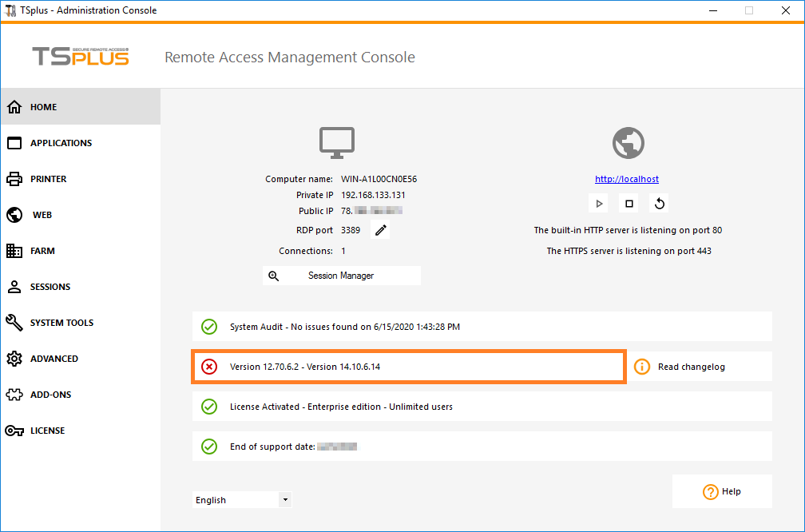Stop the web server with square icon
This screenshot has height=532, width=805.
[629, 204]
